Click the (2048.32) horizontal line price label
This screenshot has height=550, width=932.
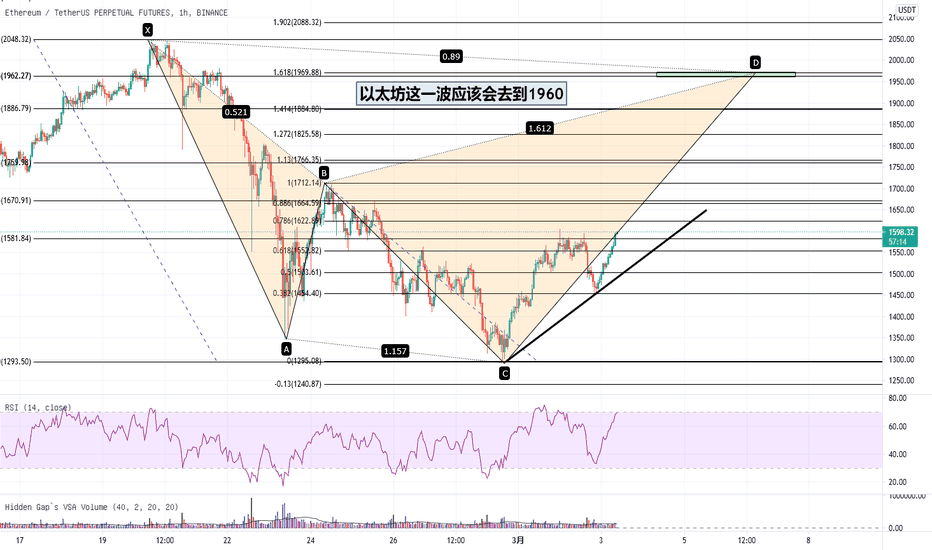[x=16, y=39]
